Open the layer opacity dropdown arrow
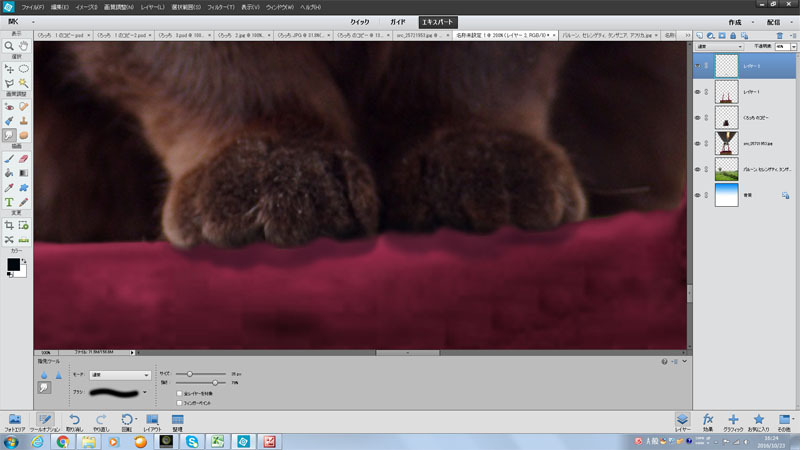 pos(793,46)
